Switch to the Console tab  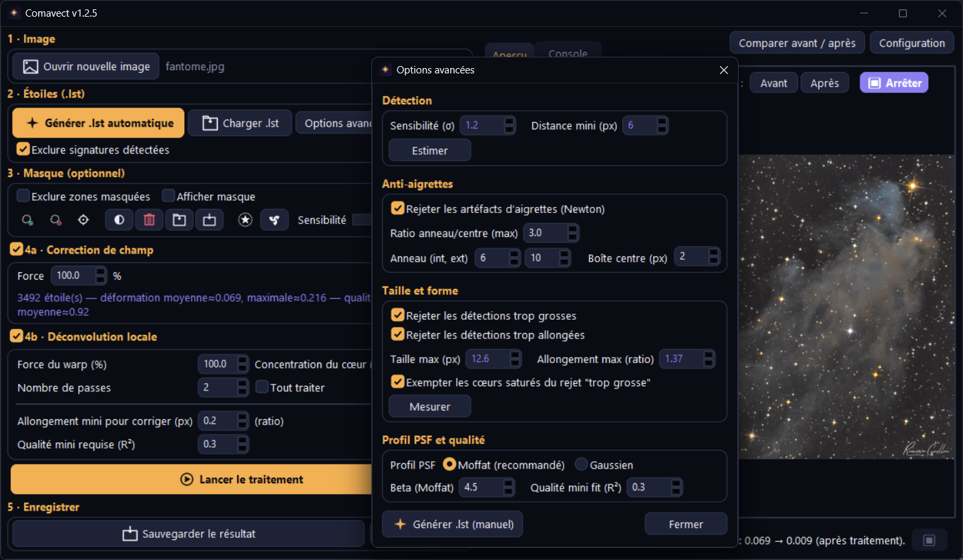[568, 53]
